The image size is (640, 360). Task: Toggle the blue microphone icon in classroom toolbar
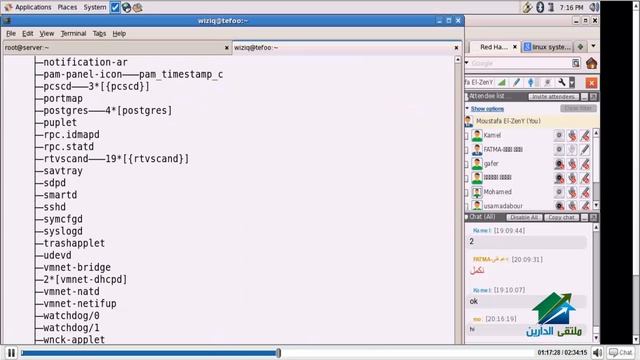(531, 82)
